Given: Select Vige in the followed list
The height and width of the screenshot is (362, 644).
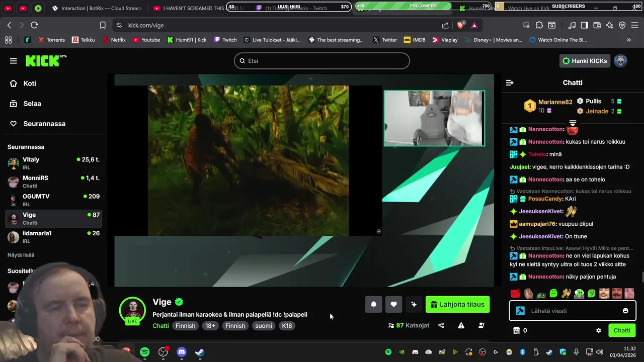Looking at the screenshot, I should coord(53,218).
